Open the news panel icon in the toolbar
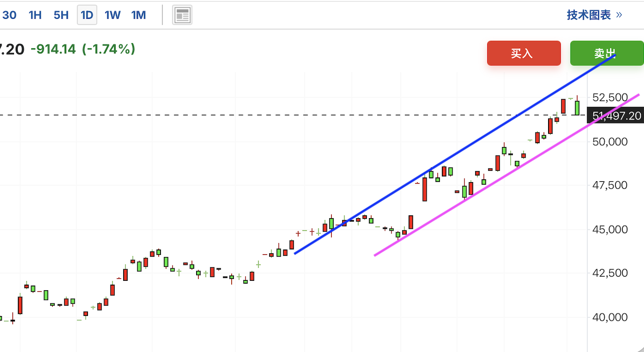 [183, 15]
